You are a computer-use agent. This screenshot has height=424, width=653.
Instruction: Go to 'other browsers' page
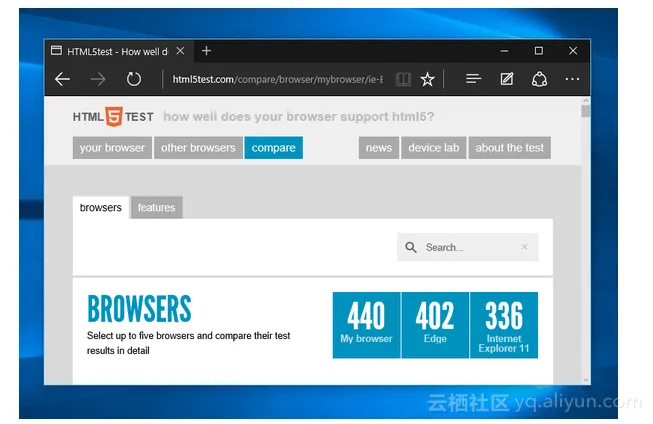tap(198, 148)
